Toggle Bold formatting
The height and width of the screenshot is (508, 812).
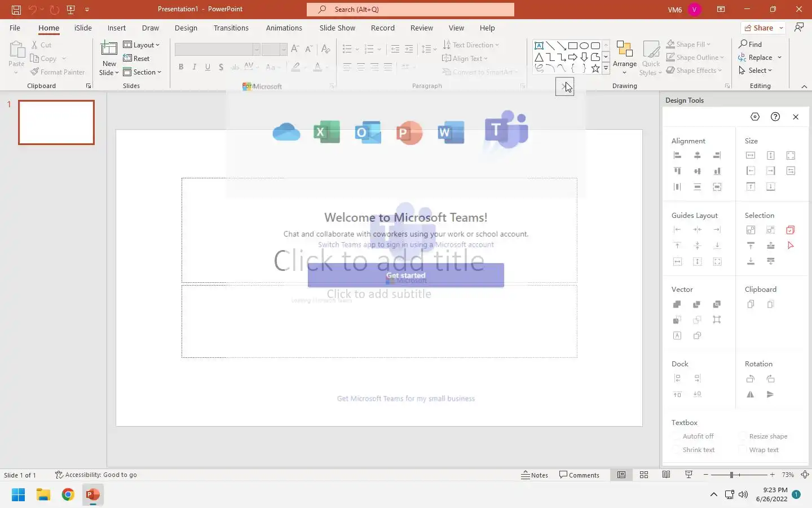pos(181,67)
